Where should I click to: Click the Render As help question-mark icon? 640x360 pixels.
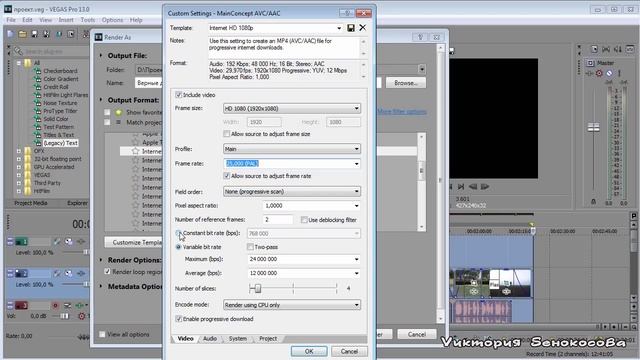[420, 37]
